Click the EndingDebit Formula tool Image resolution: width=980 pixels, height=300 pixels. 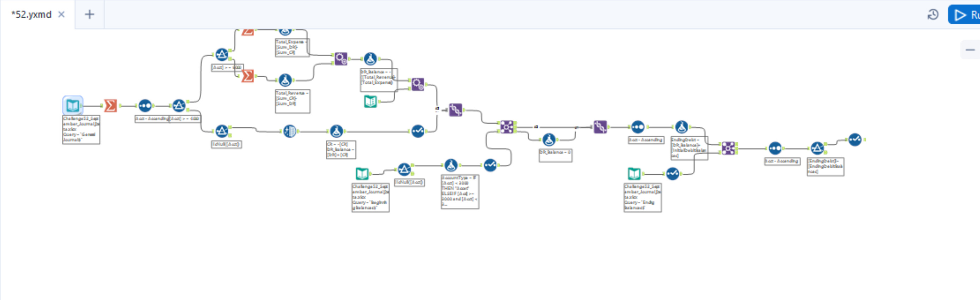tap(681, 127)
